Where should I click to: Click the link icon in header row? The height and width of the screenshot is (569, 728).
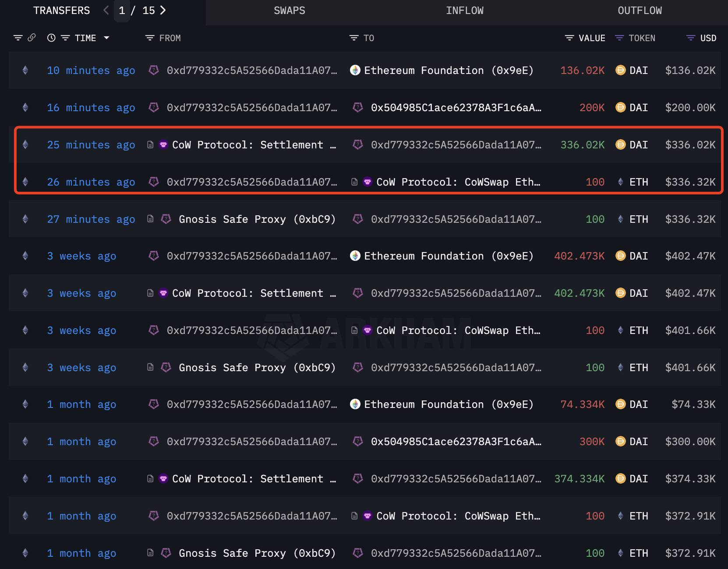tap(32, 38)
